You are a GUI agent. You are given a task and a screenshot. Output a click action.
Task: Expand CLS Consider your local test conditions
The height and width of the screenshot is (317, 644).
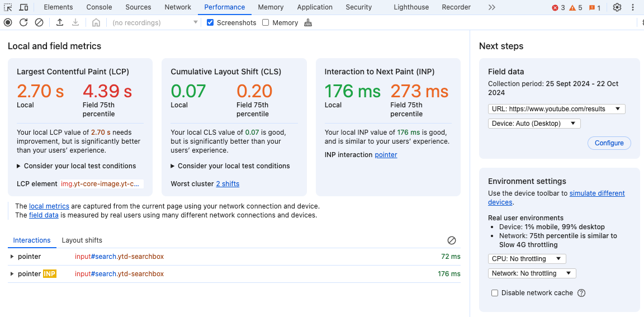pos(230,166)
